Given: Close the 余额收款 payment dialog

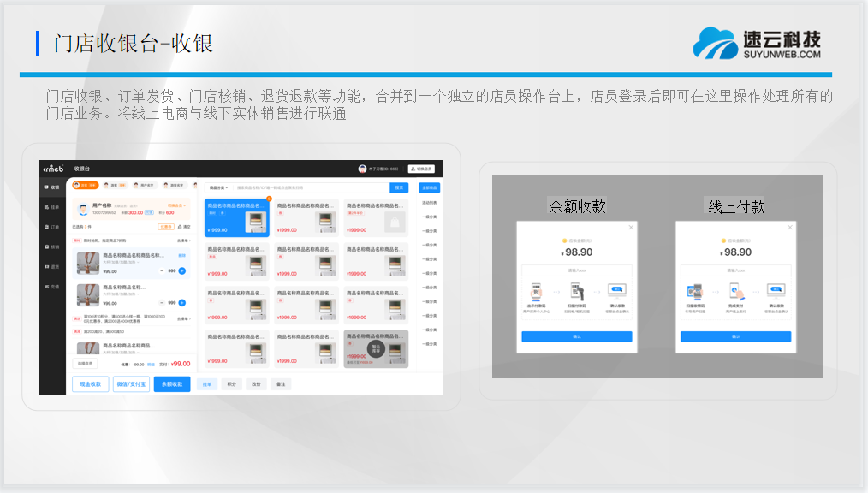Looking at the screenshot, I should [x=631, y=228].
